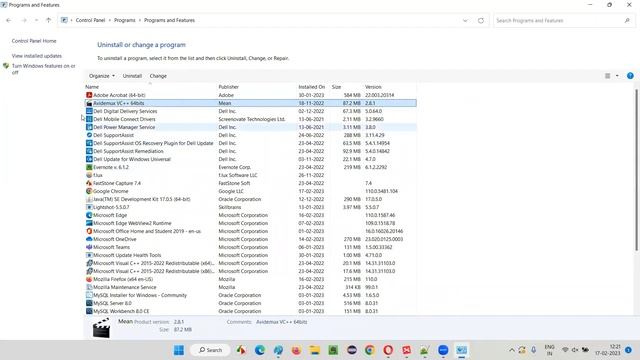The width and height of the screenshot is (640, 360).
Task: Open Opera from the taskbar
Action: click(388, 350)
